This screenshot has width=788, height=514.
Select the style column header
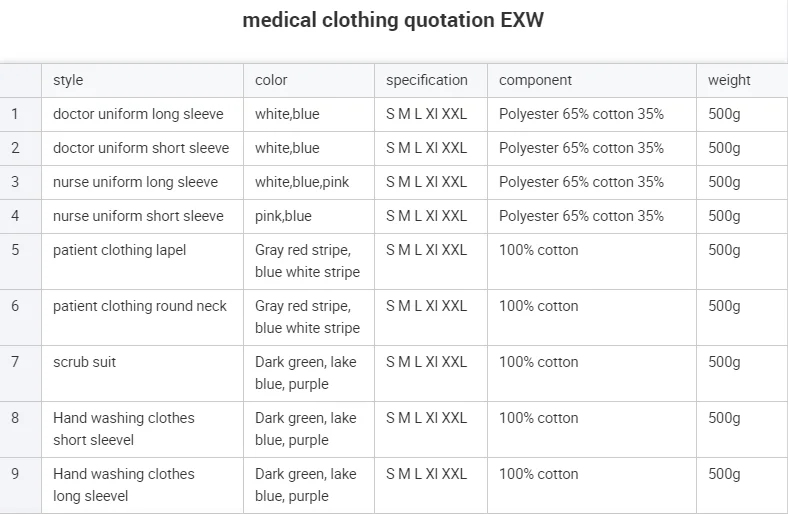pos(142,80)
